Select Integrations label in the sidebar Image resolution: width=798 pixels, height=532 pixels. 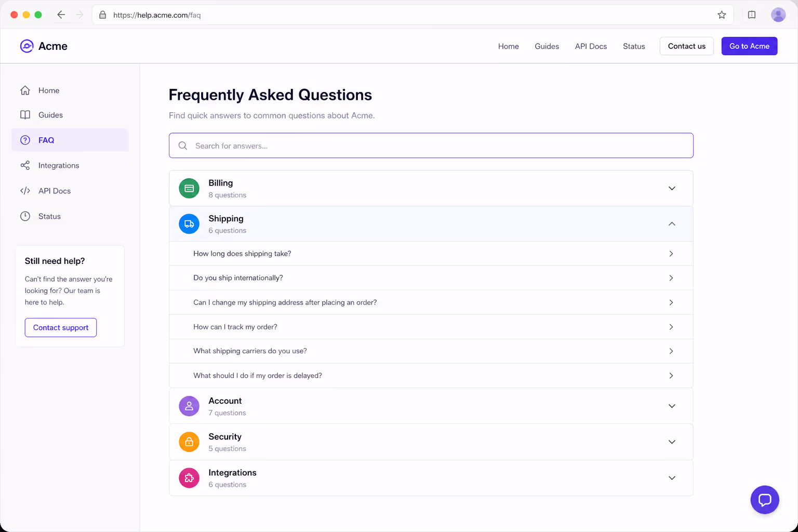pos(59,166)
